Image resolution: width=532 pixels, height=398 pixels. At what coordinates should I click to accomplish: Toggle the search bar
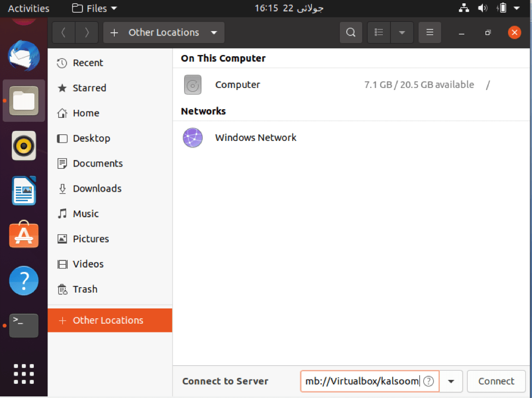[351, 32]
